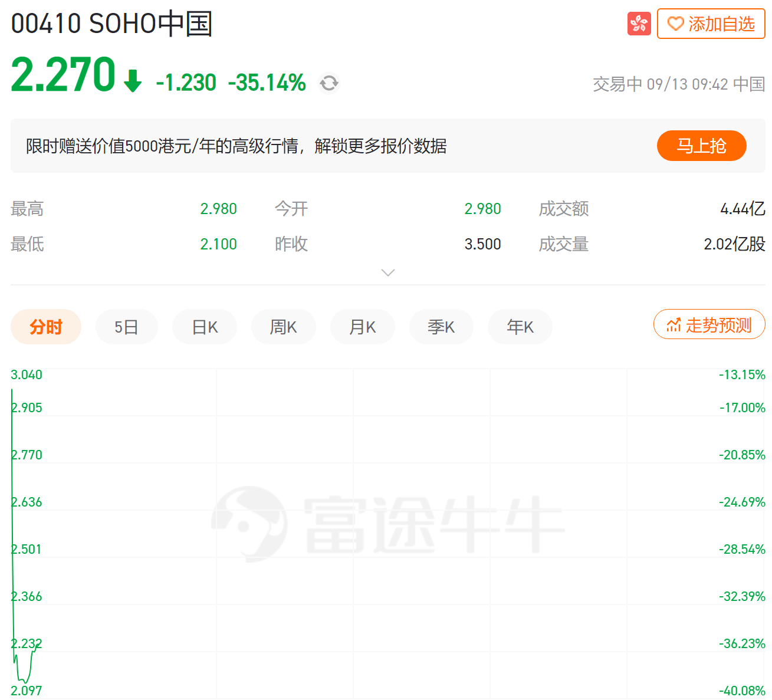Open the 走势预测 trend forecast
Image resolution: width=772 pixels, height=700 pixels.
[709, 325]
